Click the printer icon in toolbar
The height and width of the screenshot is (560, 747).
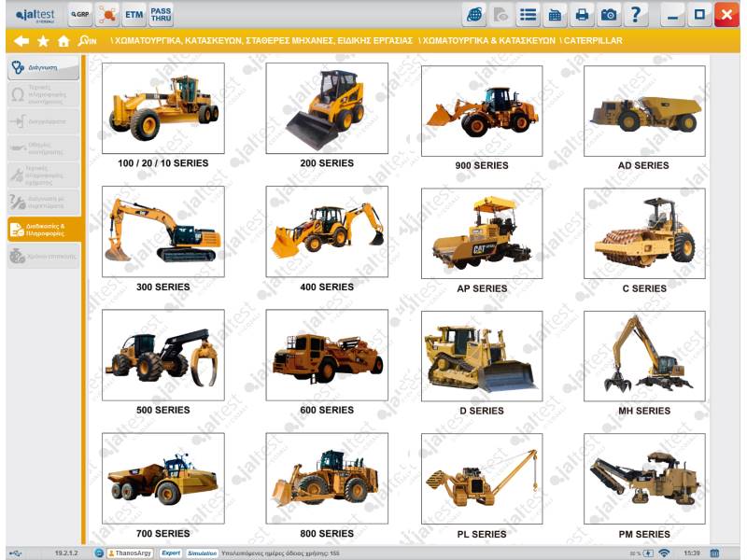tap(582, 14)
